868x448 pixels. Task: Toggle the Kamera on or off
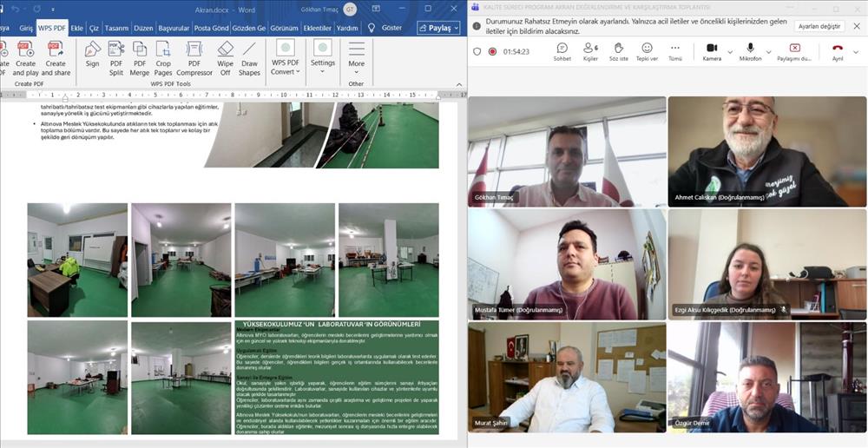point(712,51)
